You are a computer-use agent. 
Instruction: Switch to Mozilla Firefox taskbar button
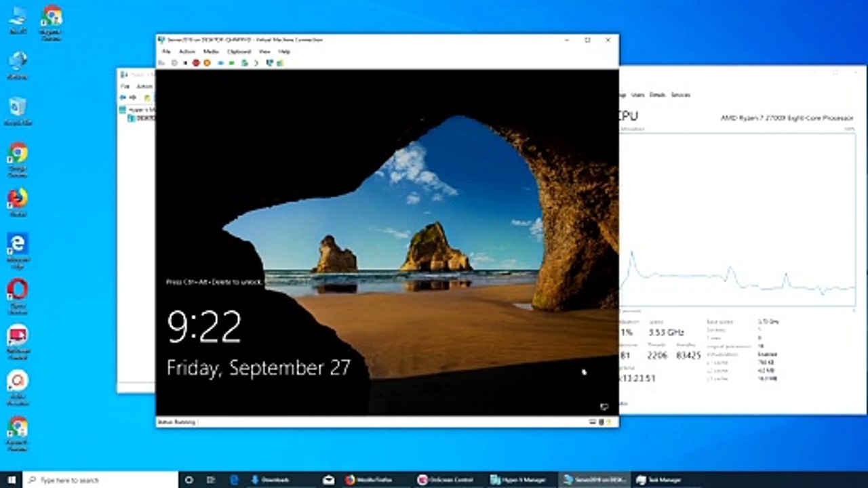click(x=375, y=480)
